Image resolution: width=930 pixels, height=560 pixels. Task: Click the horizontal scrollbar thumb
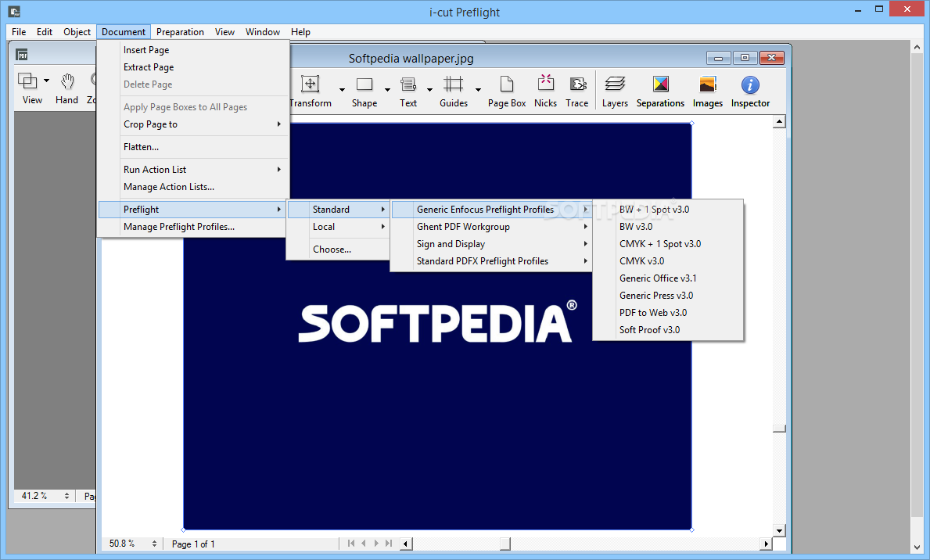click(504, 544)
